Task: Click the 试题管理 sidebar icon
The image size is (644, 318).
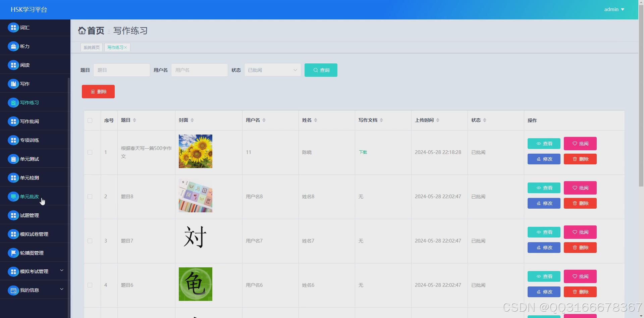Action: (13, 215)
